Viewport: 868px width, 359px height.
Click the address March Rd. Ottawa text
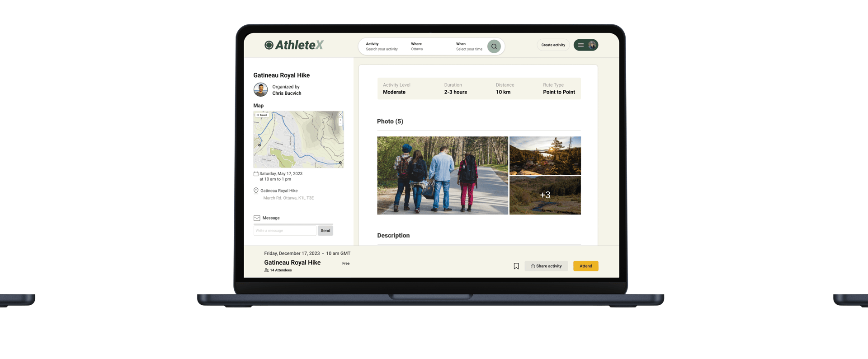click(x=288, y=198)
